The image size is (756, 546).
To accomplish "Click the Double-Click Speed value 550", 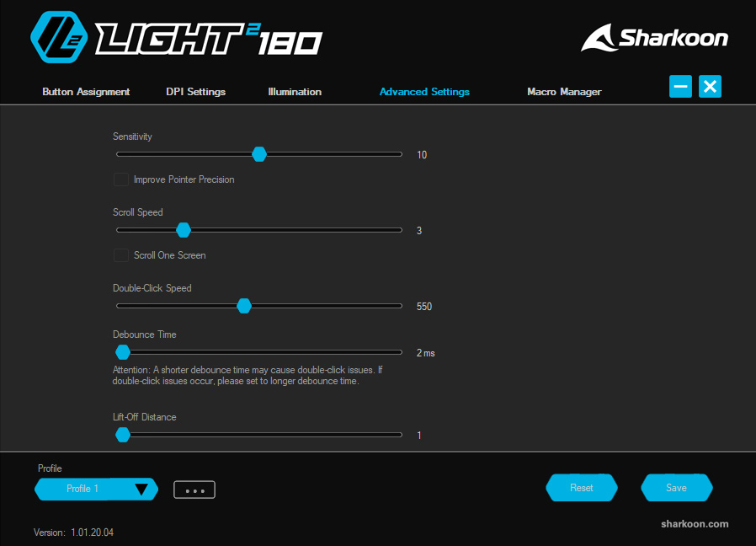I will pyautogui.click(x=423, y=307).
